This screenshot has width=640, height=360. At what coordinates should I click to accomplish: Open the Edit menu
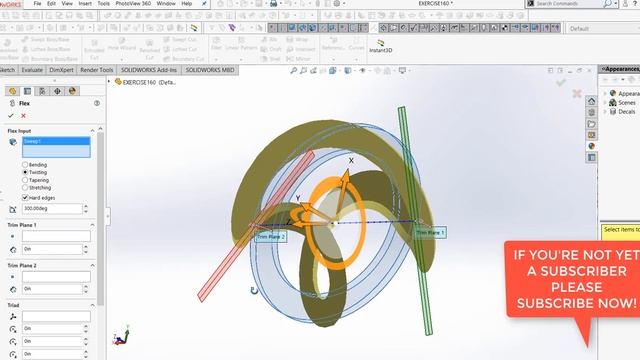pos(51,3)
